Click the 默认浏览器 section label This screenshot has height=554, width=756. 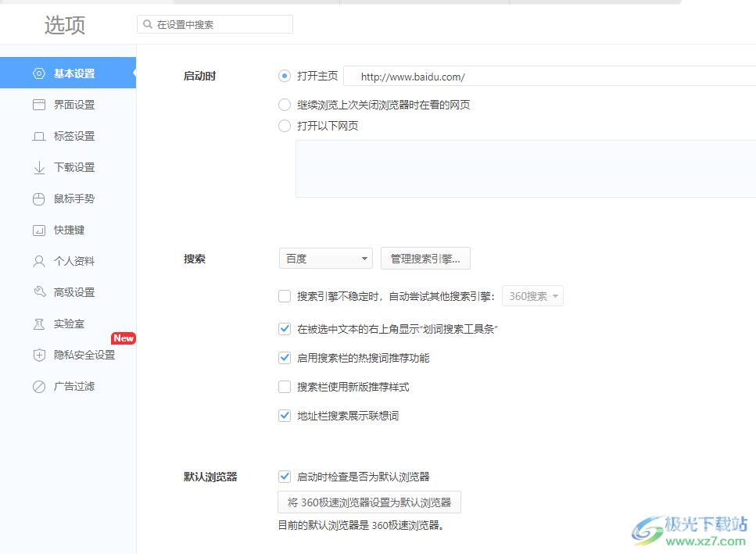point(210,477)
